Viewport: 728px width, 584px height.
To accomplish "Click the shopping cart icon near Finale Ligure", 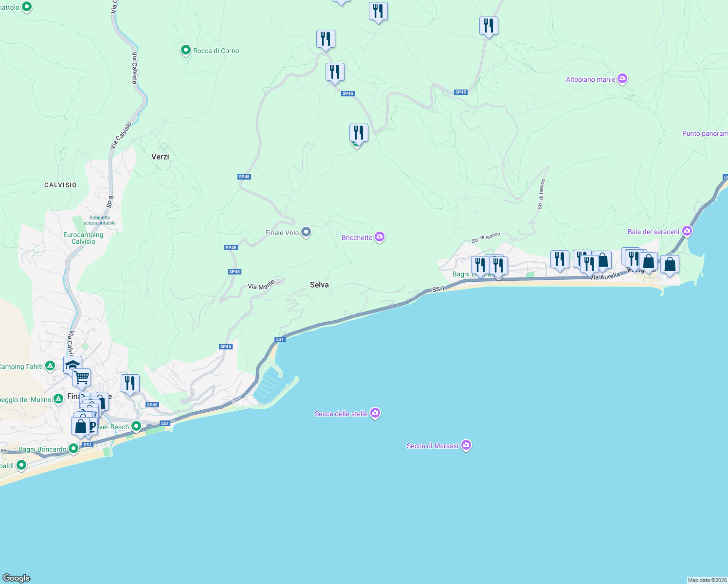I will (81, 377).
